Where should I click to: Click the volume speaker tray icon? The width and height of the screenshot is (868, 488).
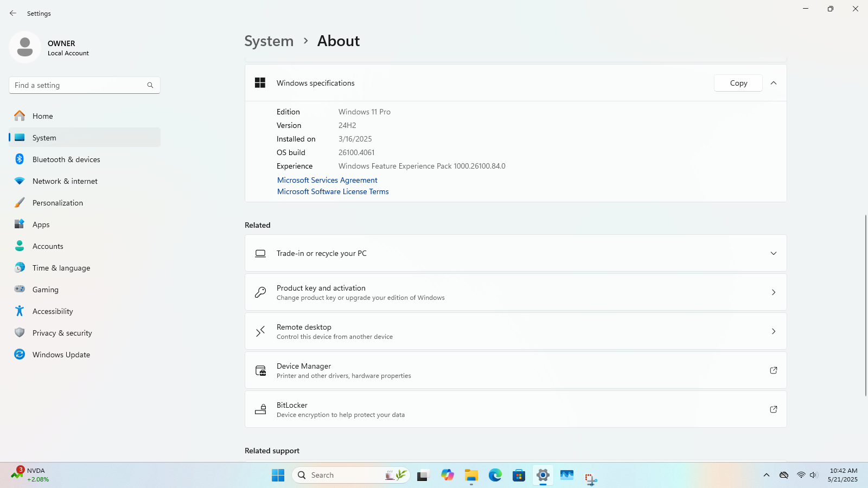(x=813, y=476)
